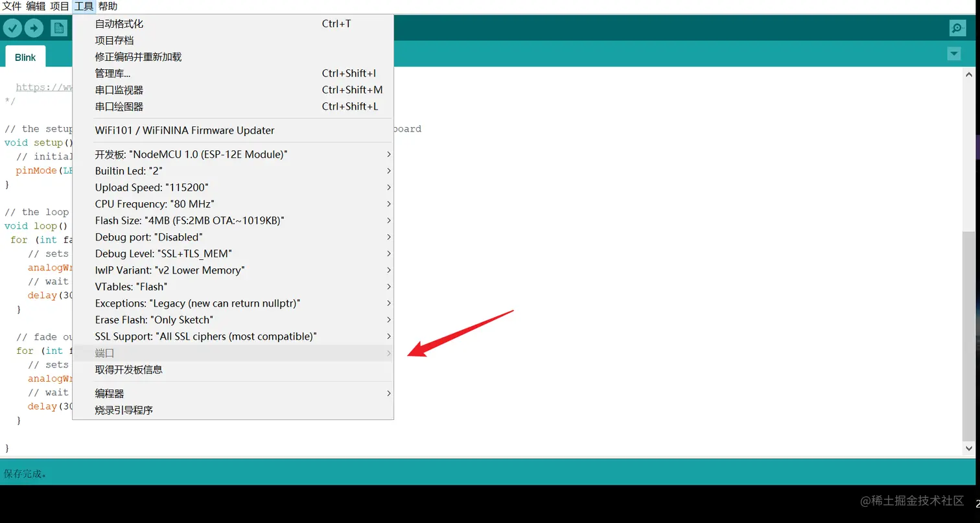Select 烧录引导程序 burn bootloader entry
Viewport: 980px width, 523px height.
233,410
